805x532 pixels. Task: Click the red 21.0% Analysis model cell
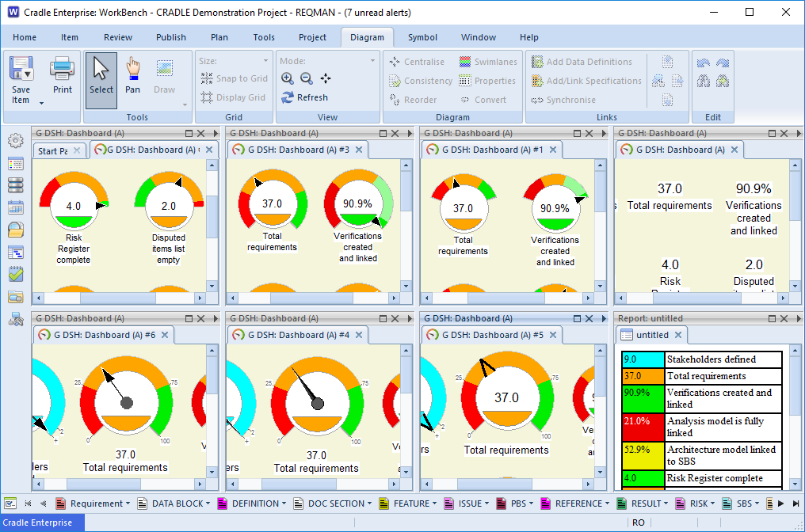tap(643, 427)
